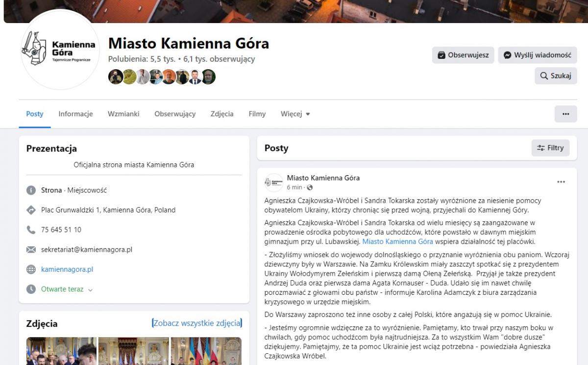Click the Polubienia: 5,5 tys. count

142,59
